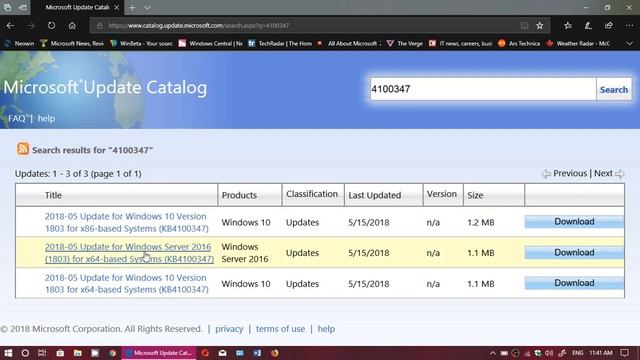The height and width of the screenshot is (360, 640).
Task: Open Microsoft News favorites bar link
Action: click(72, 43)
